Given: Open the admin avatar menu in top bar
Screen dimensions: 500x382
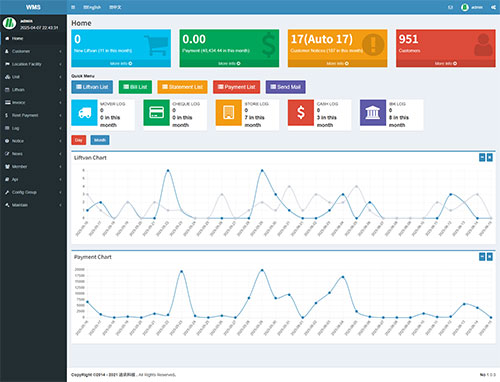Looking at the screenshot, I should [472, 7].
